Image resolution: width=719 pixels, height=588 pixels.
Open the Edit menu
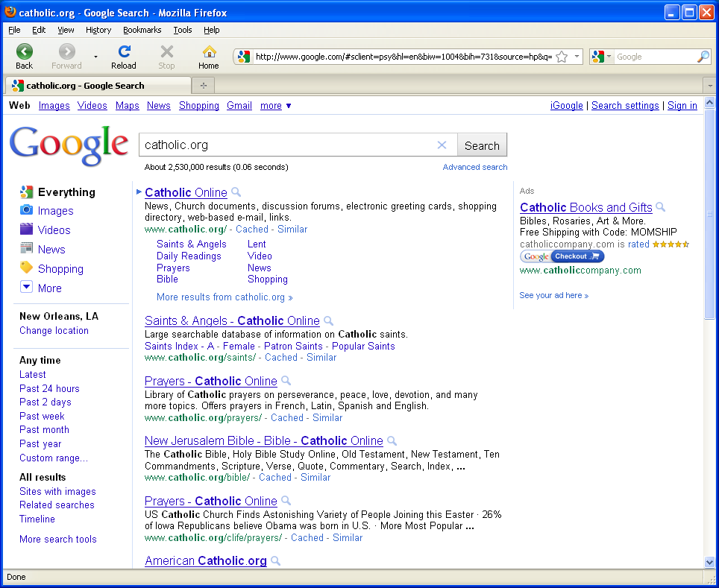[39, 30]
